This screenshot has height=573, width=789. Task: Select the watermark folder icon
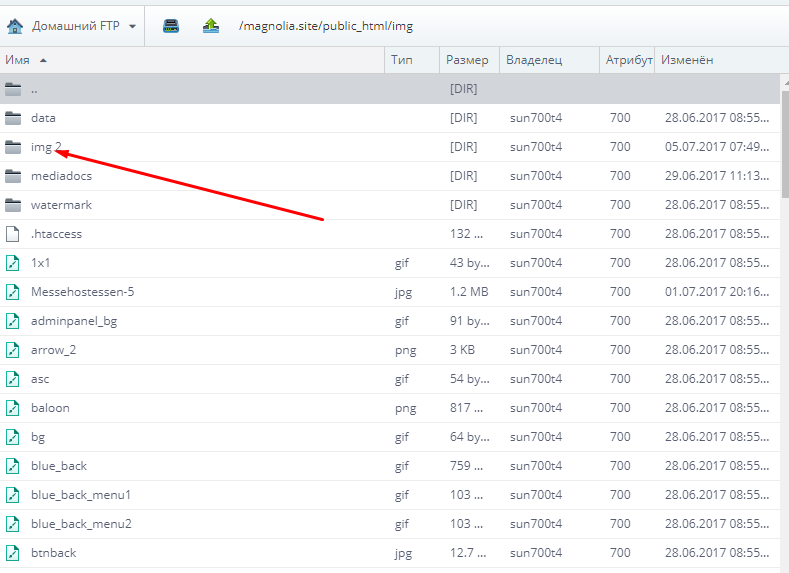pos(13,205)
